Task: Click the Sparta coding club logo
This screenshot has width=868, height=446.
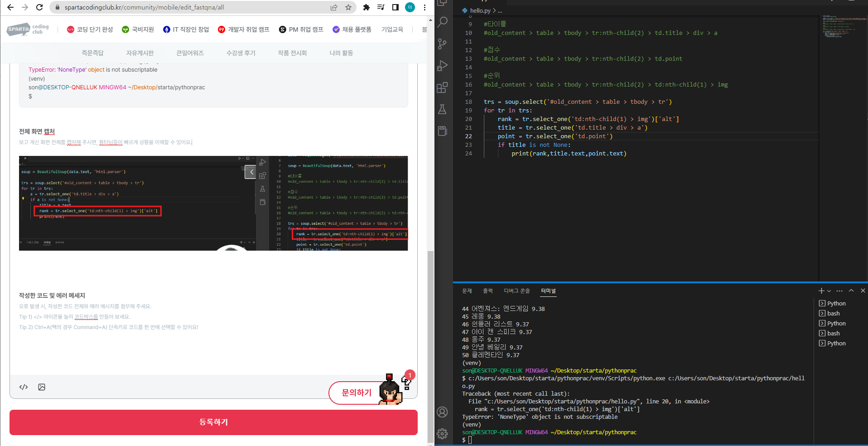Action: 28,29
